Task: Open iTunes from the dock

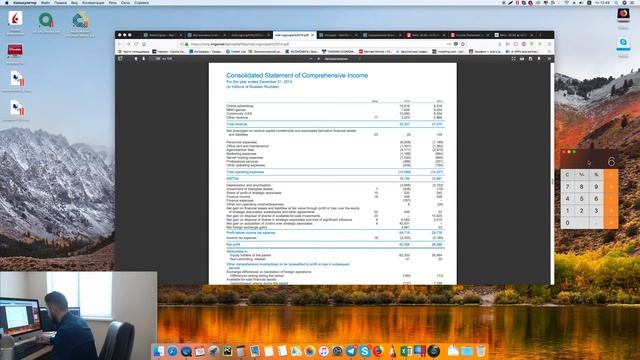Action: pos(324,351)
